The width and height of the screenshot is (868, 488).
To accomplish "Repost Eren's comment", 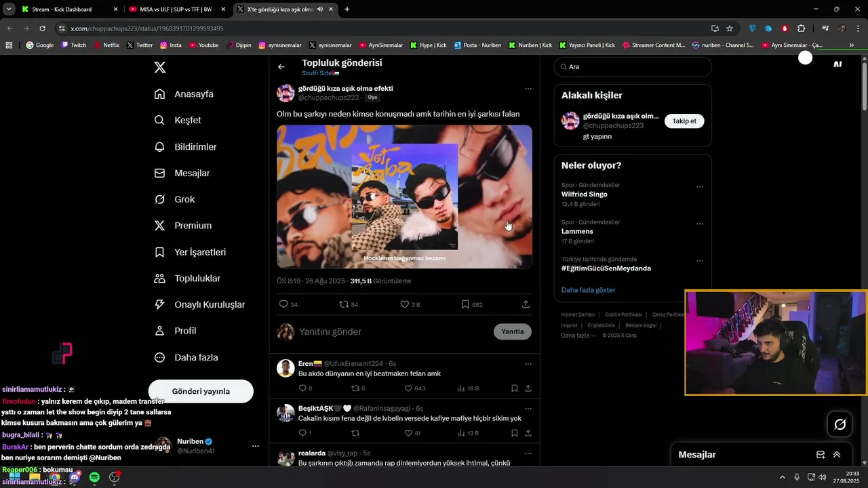I will coord(358,388).
